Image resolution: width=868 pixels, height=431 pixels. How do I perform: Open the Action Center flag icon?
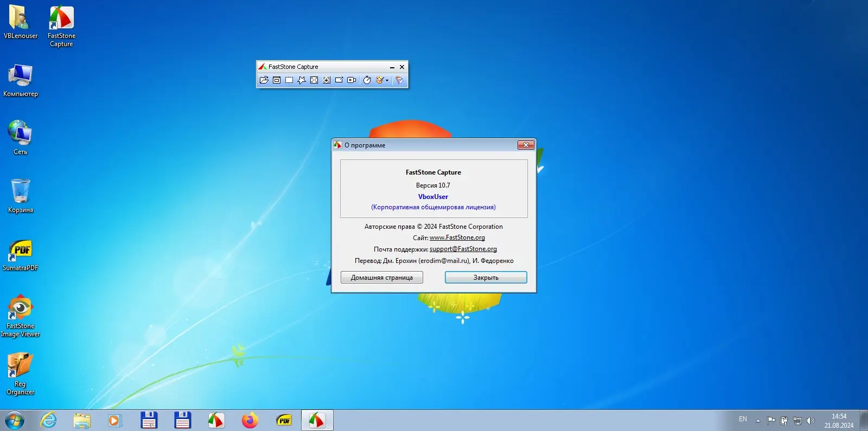[771, 421]
